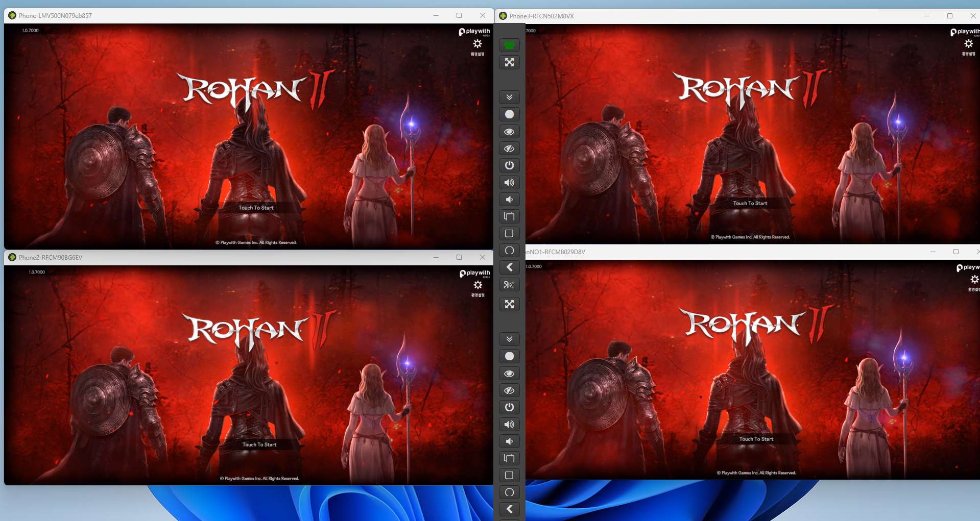This screenshot has height=521, width=980.
Task: Turn screen off with upper toolbar crossed-eye icon
Action: point(509,148)
